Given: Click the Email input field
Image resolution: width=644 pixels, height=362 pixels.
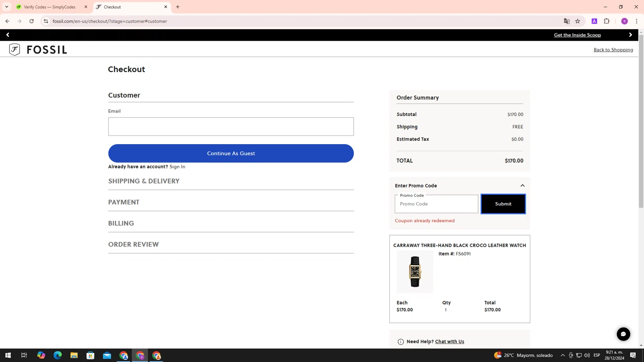Looking at the screenshot, I should 231,127.
